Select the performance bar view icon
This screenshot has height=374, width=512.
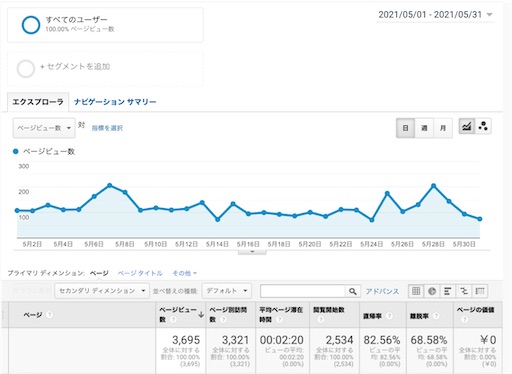pyautogui.click(x=448, y=291)
